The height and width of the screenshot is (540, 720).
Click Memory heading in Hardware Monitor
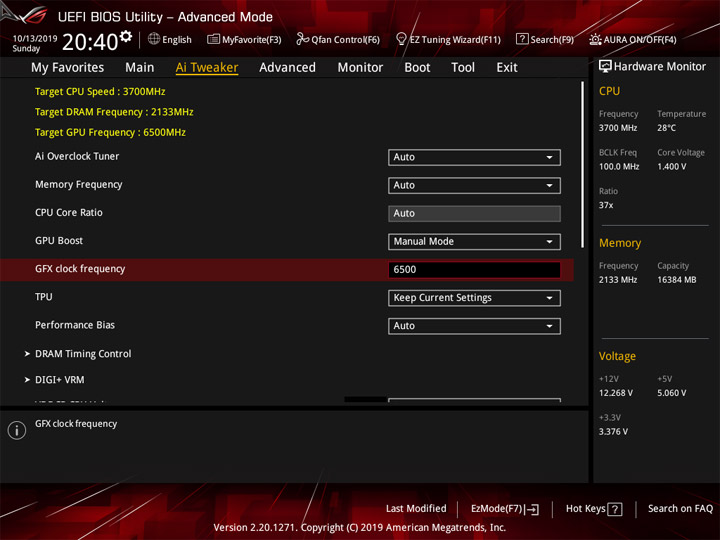click(x=620, y=243)
